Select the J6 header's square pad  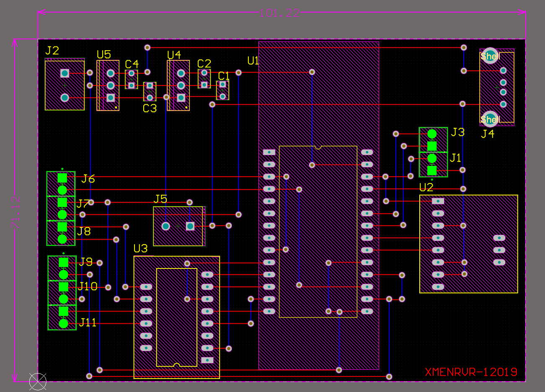click(x=62, y=178)
